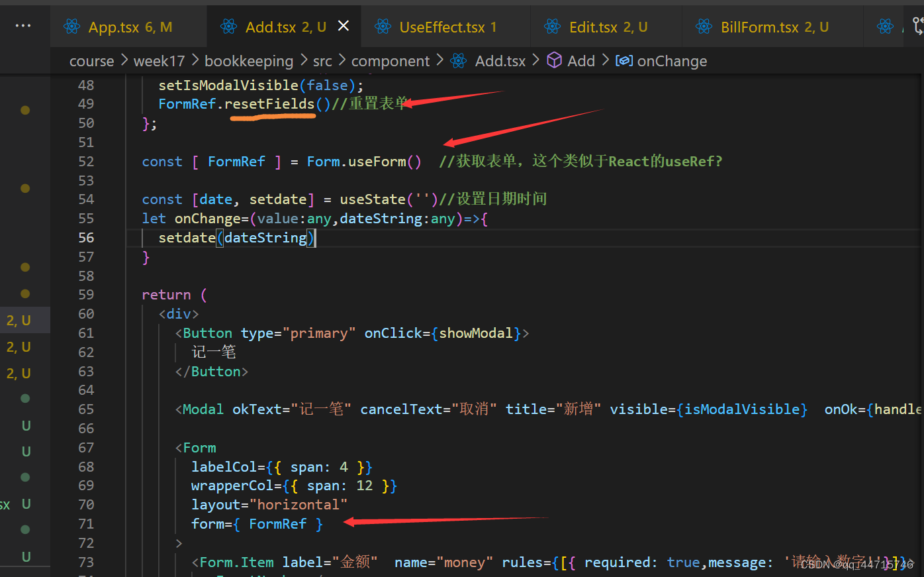Click the React icon on the UseEffect.tsx tab
Image resolution: width=924 pixels, height=577 pixels.
pos(383,26)
